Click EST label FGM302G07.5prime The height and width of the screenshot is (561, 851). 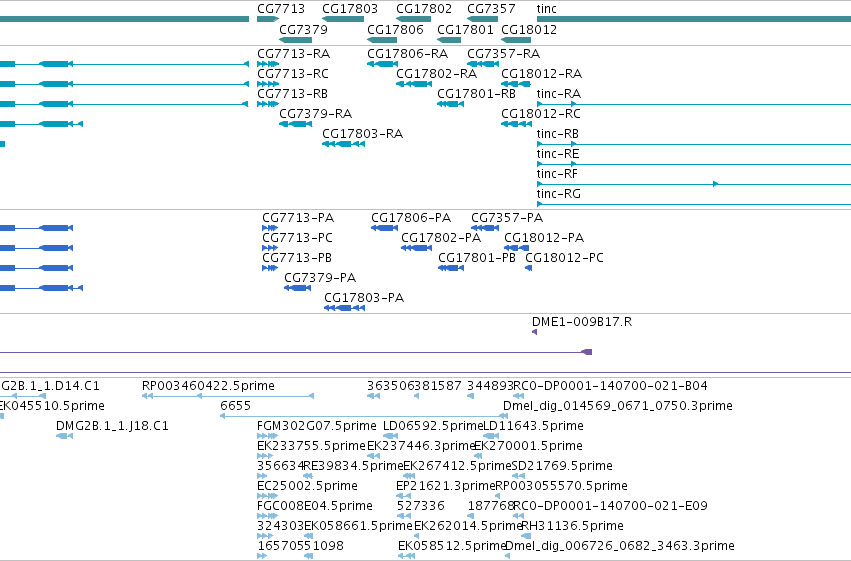tap(316, 426)
